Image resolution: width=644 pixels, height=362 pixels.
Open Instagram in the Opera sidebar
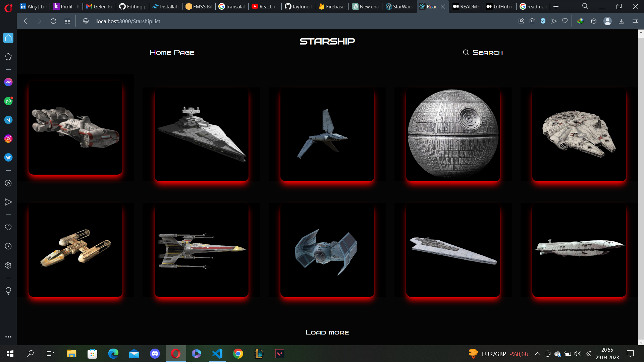coord(8,139)
